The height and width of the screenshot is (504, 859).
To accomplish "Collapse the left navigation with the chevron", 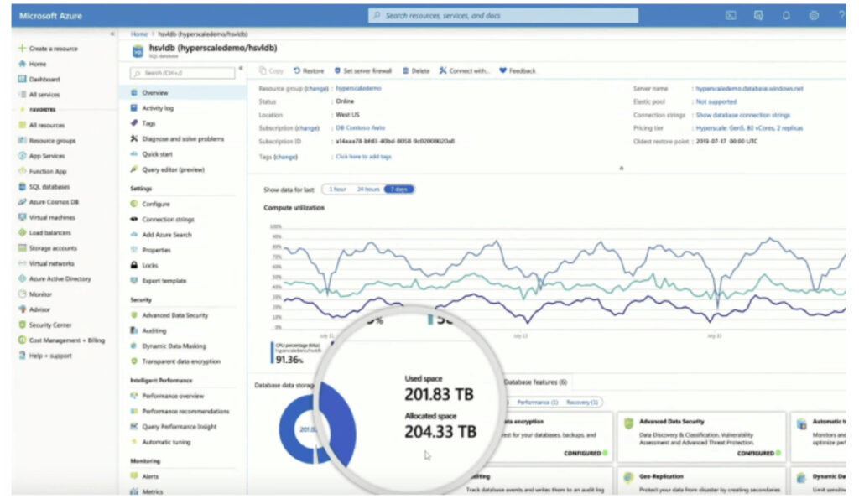I will (x=112, y=34).
